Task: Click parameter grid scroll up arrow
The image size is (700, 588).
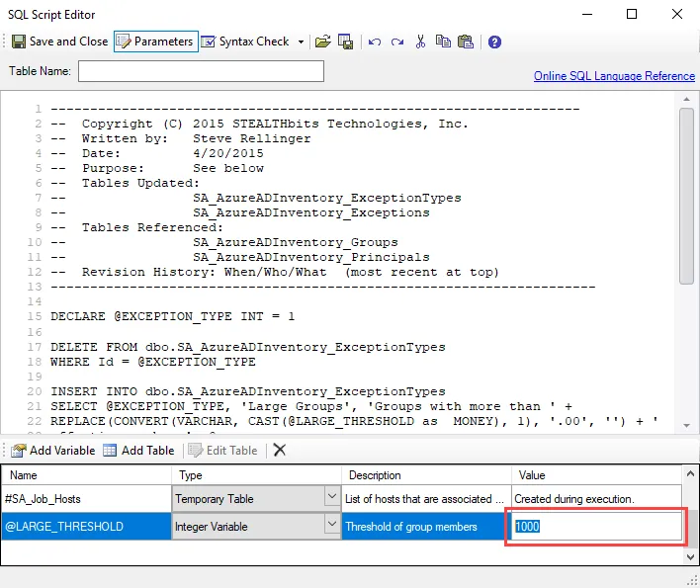Action: pyautogui.click(x=690, y=473)
